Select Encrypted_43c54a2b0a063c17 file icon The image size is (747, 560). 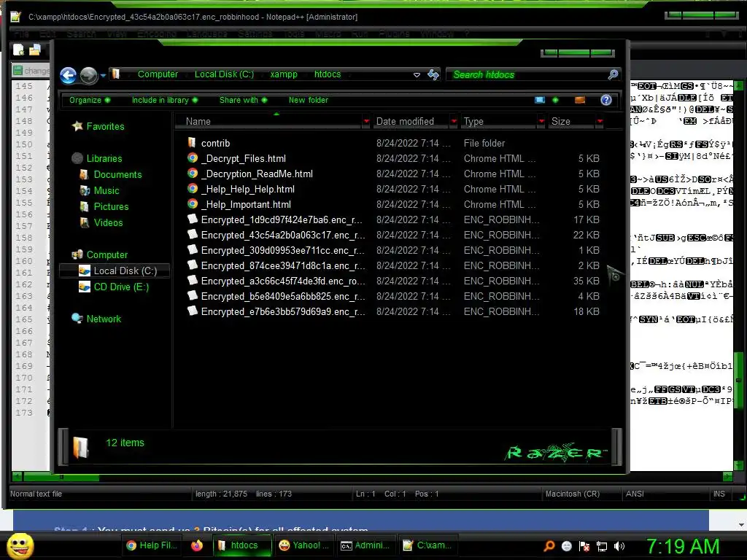(x=193, y=234)
